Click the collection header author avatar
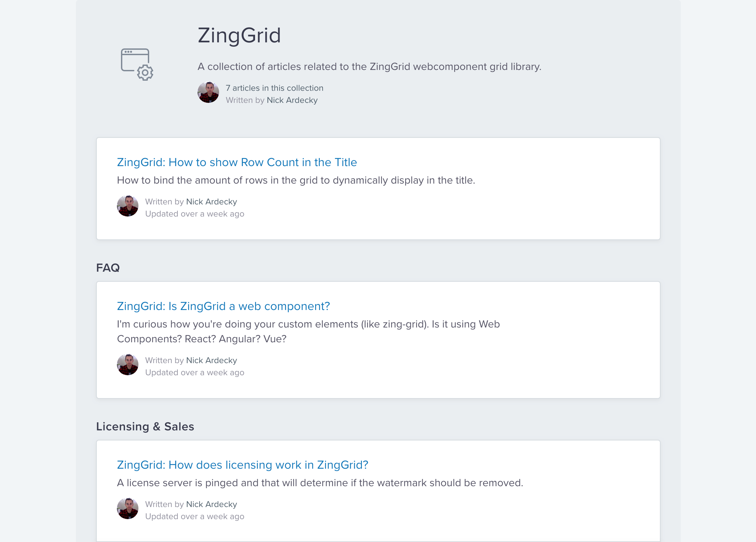This screenshot has height=542, width=756. tap(208, 92)
